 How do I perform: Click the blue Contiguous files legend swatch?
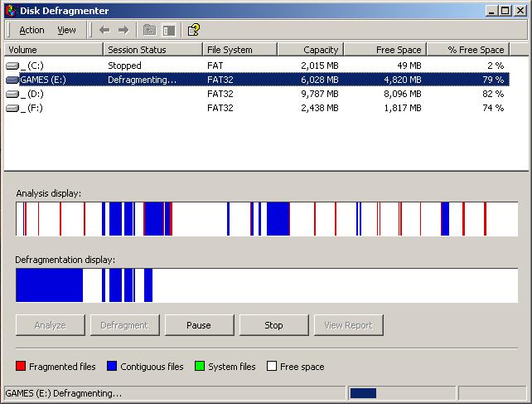coord(112,367)
